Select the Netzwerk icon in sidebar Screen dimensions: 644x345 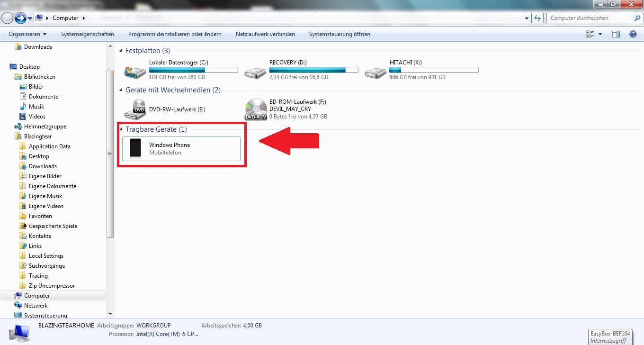coord(18,306)
